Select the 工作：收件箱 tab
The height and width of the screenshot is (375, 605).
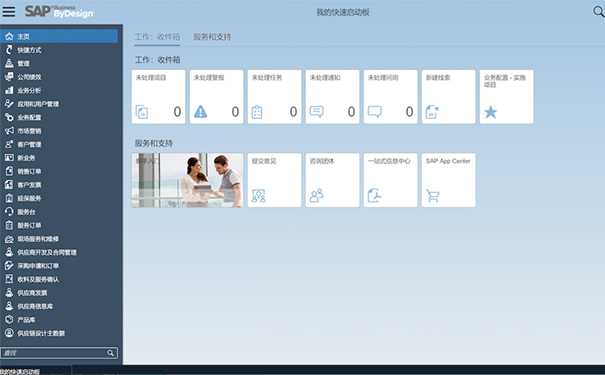(157, 37)
